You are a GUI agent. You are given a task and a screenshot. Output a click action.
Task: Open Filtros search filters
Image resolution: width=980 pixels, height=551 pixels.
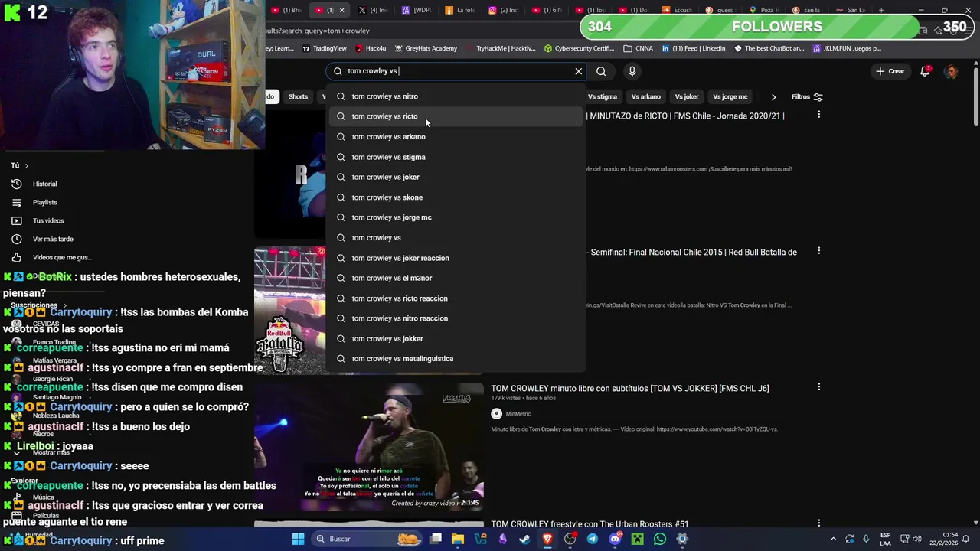click(807, 97)
